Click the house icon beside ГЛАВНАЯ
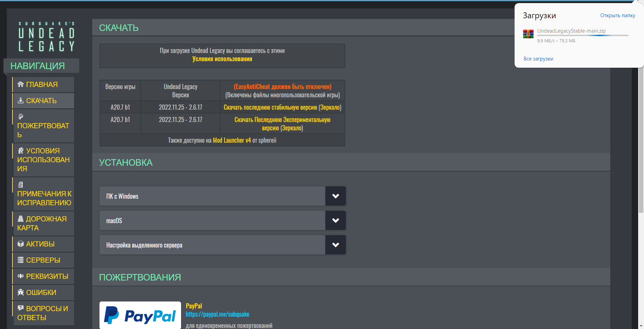Image resolution: width=644 pixels, height=329 pixels. 21,84
